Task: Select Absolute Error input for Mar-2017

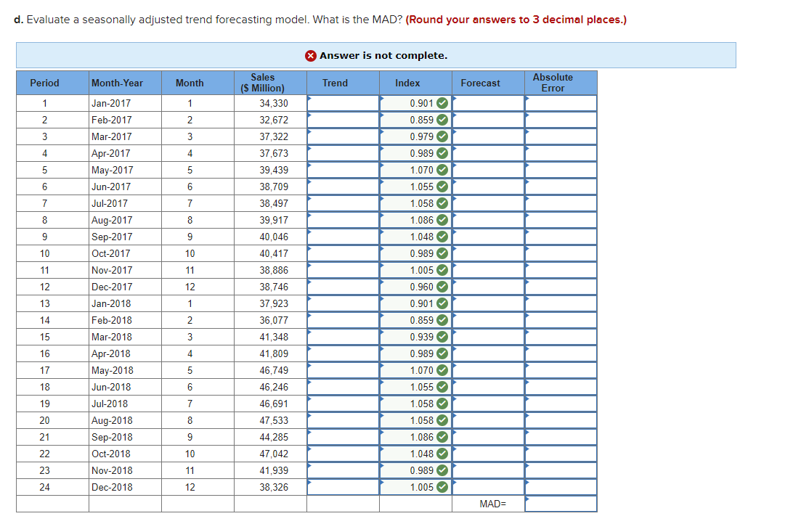Action: point(561,137)
